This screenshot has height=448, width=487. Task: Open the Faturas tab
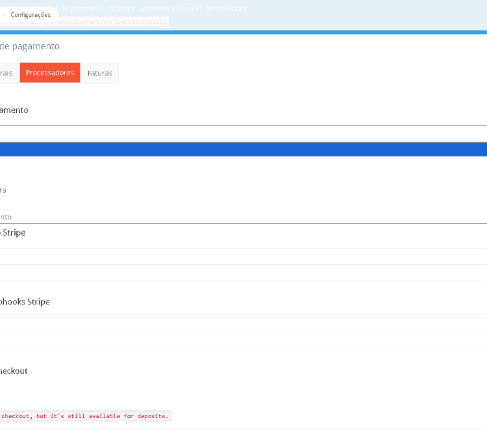pyautogui.click(x=99, y=73)
